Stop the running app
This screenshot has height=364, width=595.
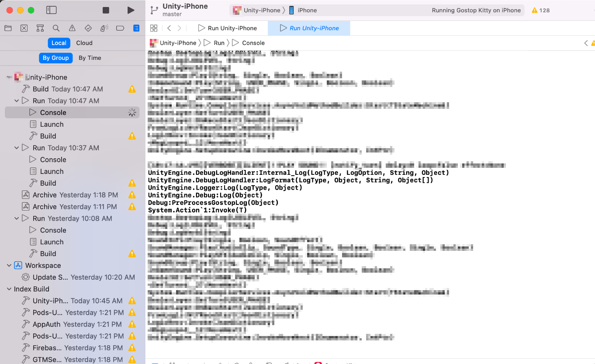coord(106,10)
